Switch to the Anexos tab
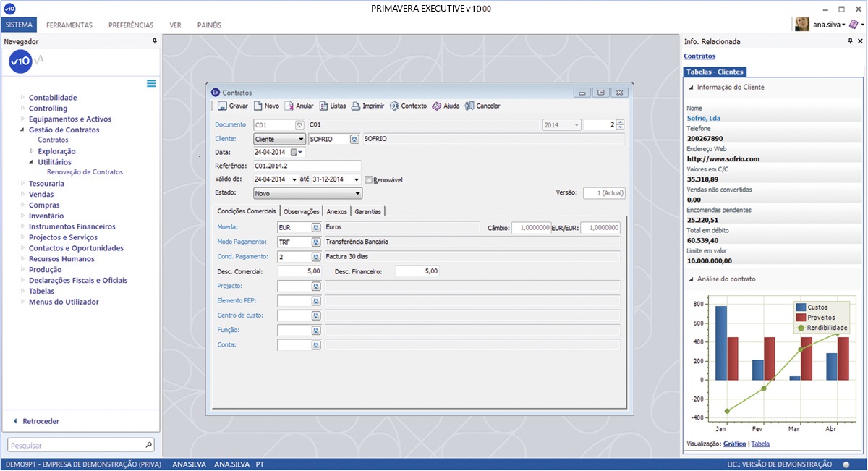This screenshot has width=868, height=471. point(337,211)
